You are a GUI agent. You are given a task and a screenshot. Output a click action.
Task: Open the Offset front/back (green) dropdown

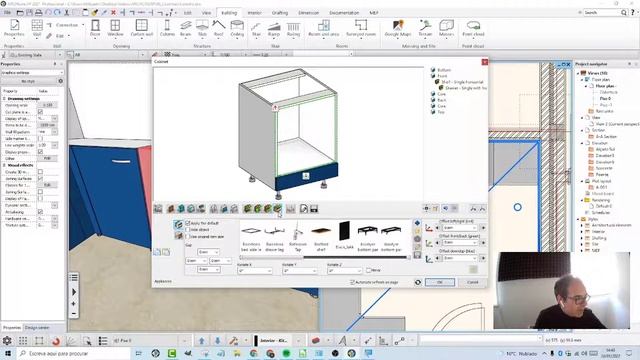(460, 243)
